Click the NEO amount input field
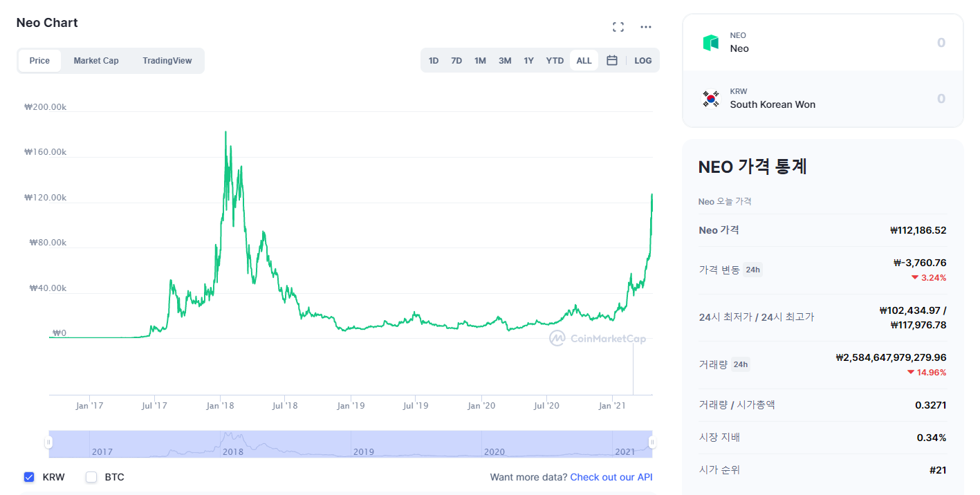This screenshot has height=495, width=980. (941, 43)
